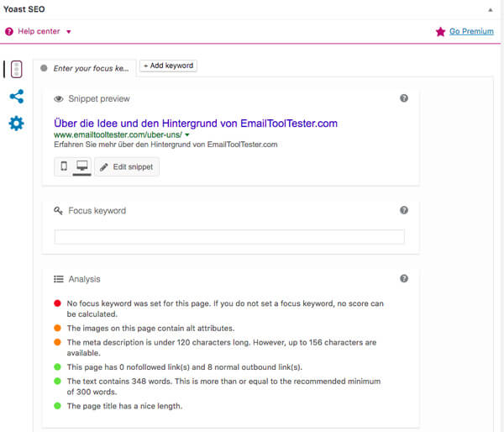
Task: Switch to mobile snippet preview
Action: (64, 166)
